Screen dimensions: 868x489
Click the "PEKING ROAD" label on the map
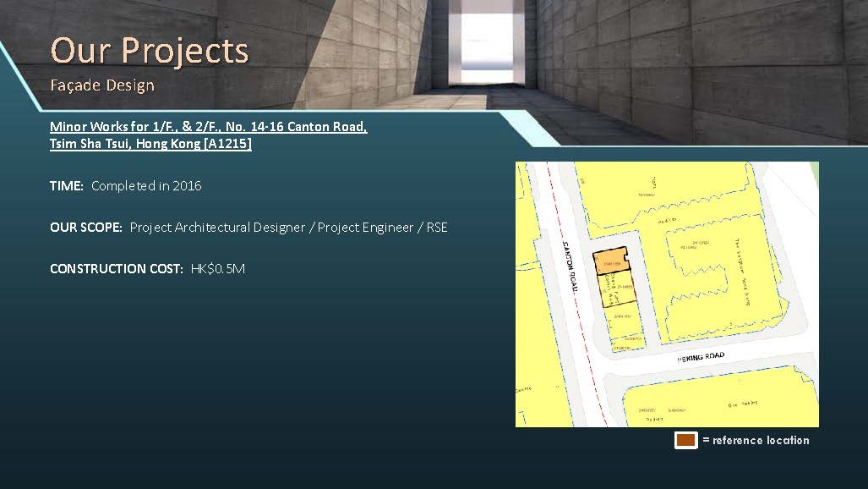pos(701,357)
